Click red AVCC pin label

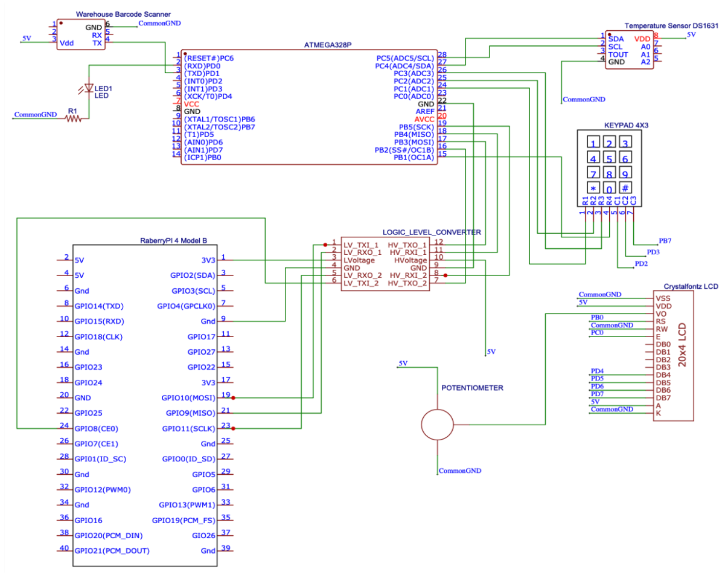click(x=424, y=119)
